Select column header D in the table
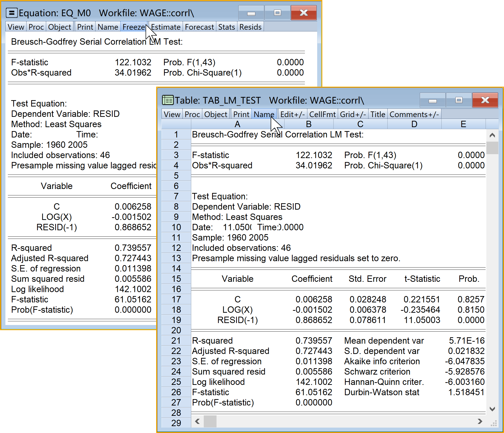This screenshot has width=504, height=433. click(414, 124)
